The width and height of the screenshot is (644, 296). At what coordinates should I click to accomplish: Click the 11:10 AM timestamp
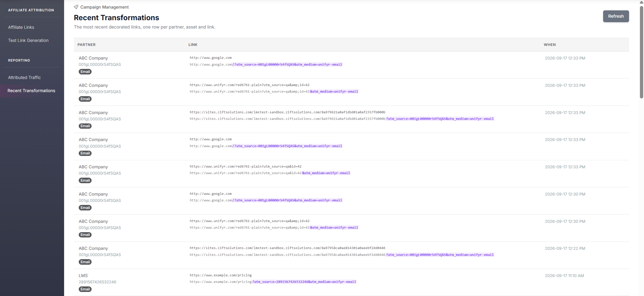pos(564,276)
